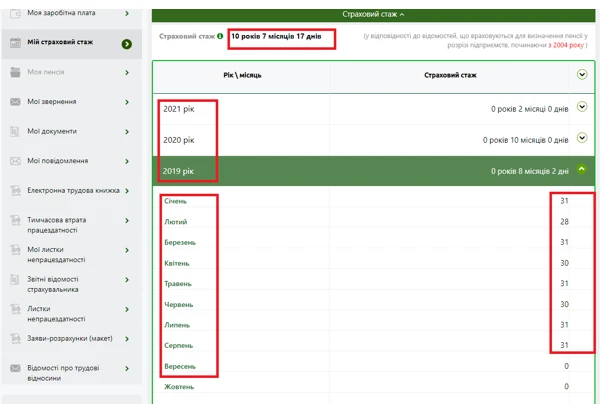Collapse the 2019 рік row arrow
The width and height of the screenshot is (600, 404).
click(582, 170)
